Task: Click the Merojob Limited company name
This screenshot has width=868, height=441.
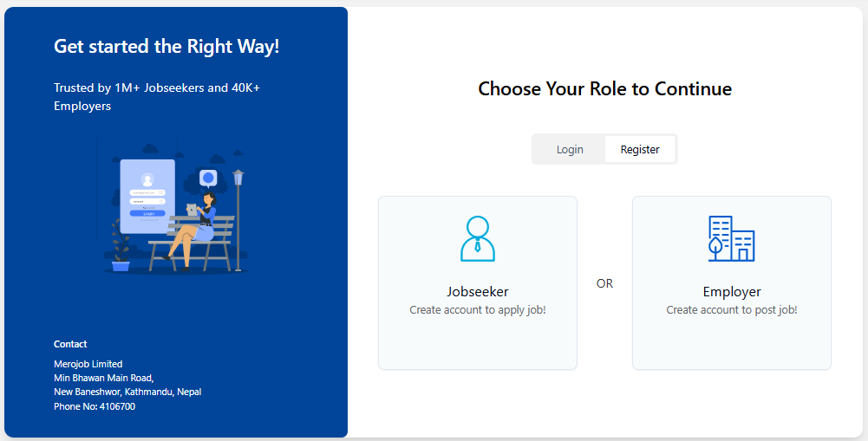Action: click(88, 364)
